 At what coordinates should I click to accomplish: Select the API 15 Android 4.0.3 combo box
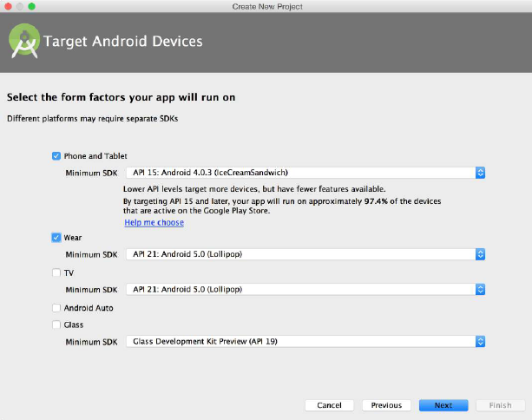(x=305, y=173)
